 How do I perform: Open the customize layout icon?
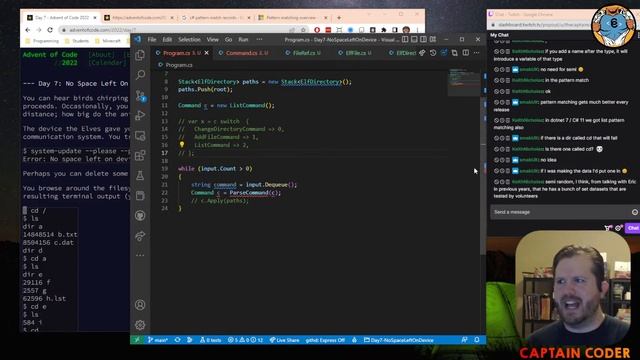[x=433, y=40]
